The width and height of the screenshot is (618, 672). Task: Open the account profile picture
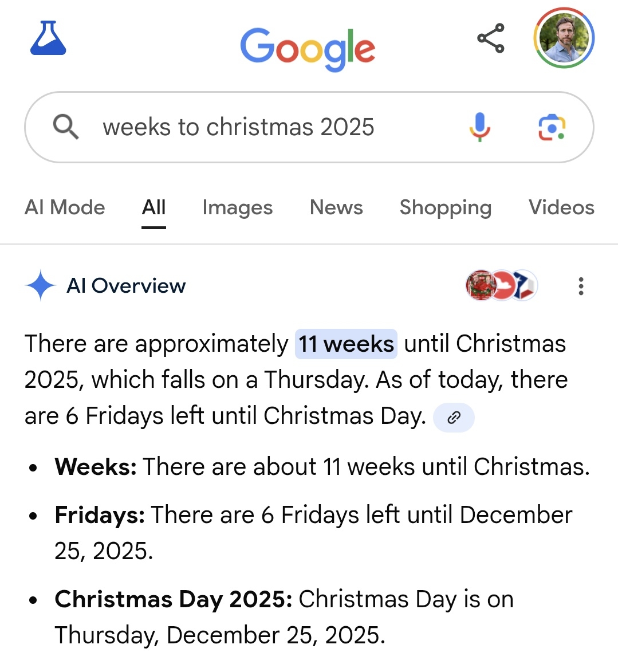point(564,38)
